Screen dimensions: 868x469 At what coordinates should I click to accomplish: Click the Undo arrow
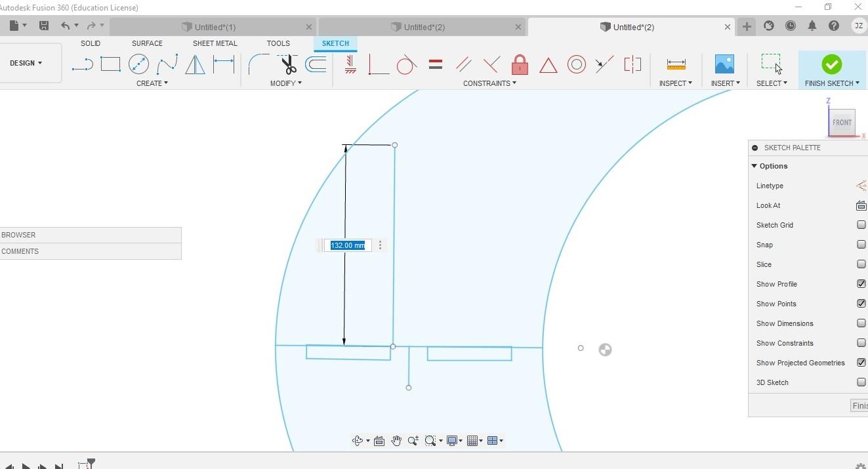coord(65,26)
